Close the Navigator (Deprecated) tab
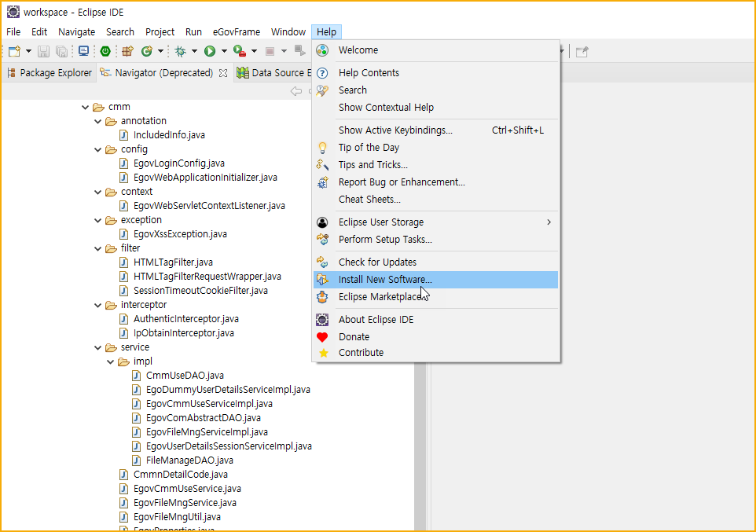The image size is (756, 532). tap(223, 73)
